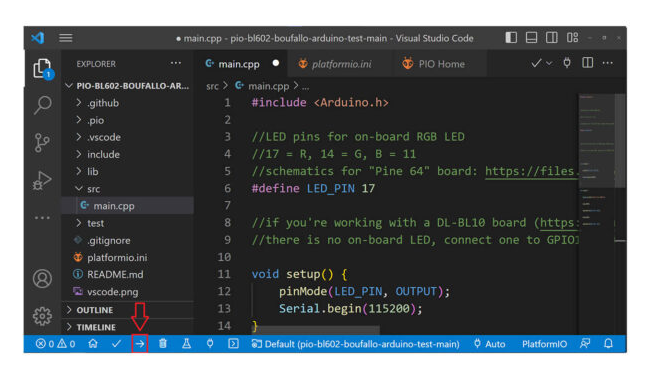Screen dimensions: 660x374
Task: Open the Run and Debug view
Action: click(x=42, y=180)
